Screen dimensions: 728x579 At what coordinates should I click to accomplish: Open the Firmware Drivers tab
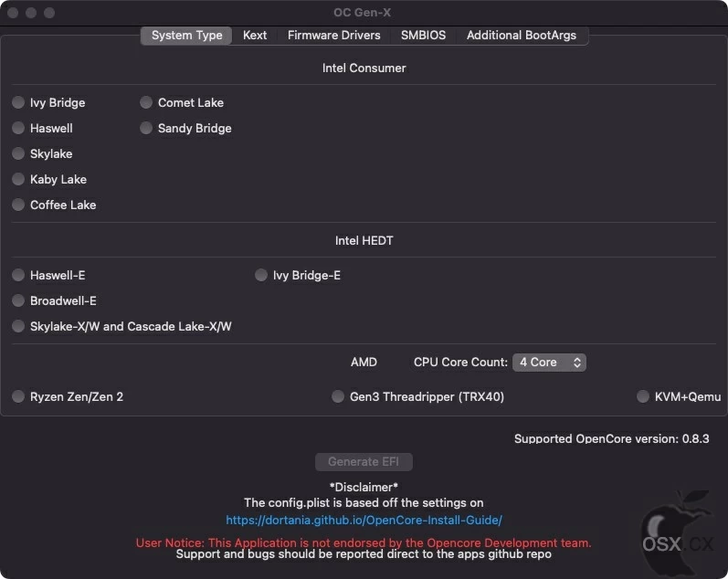pos(333,36)
